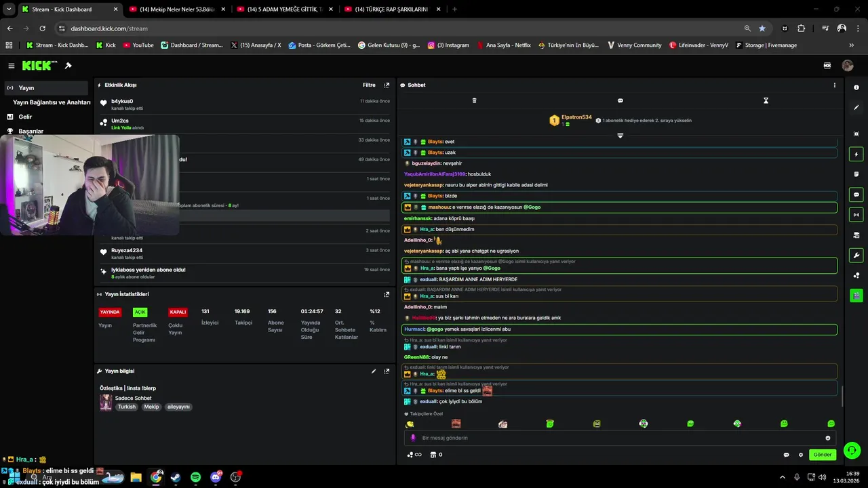Open the Filtre option in activity feed
Screen dimensions: 868x488
(x=369, y=85)
